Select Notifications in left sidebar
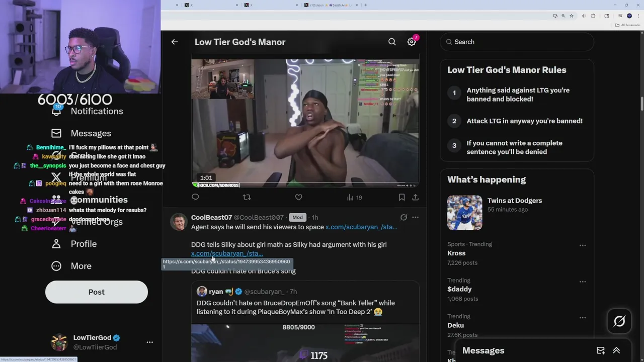The width and height of the screenshot is (644, 362). [x=97, y=111]
